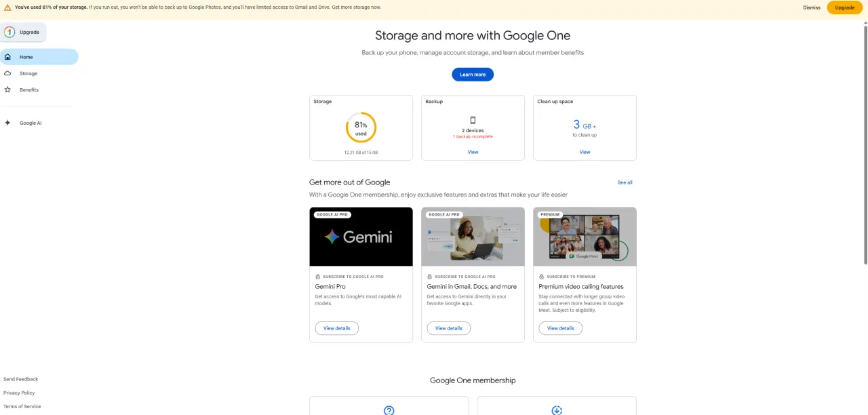
Task: Click the Gemini logo thumbnail
Action: 361,237
